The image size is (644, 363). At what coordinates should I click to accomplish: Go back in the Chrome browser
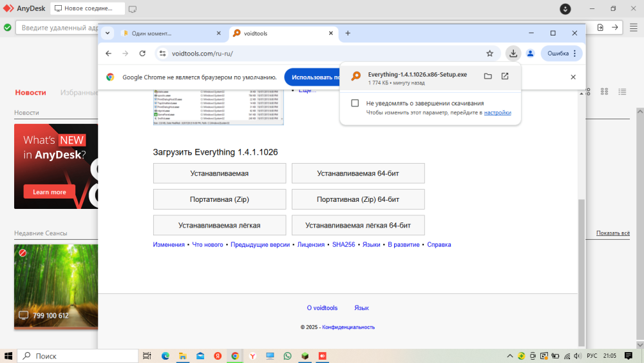pyautogui.click(x=108, y=54)
